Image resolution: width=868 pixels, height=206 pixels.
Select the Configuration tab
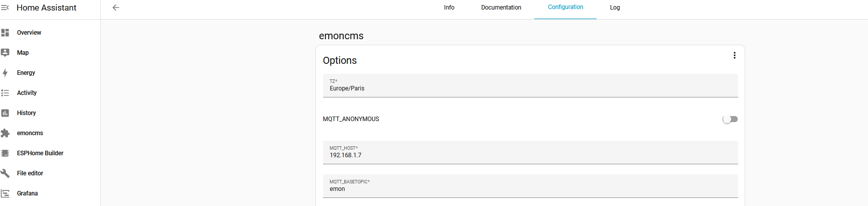(x=566, y=8)
